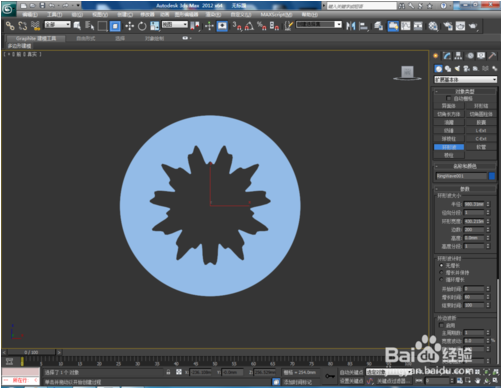Click the Bind to Space Warp icon
The width and height of the screenshot is (503, 390).
[35, 26]
